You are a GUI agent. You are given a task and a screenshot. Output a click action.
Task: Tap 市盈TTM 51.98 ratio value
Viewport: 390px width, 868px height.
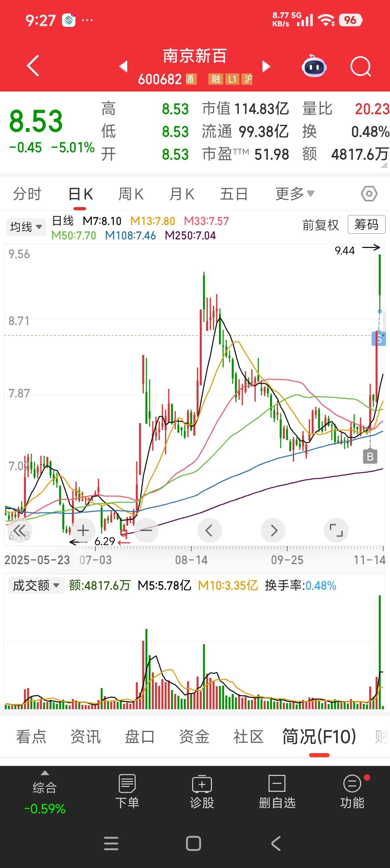pos(246,155)
